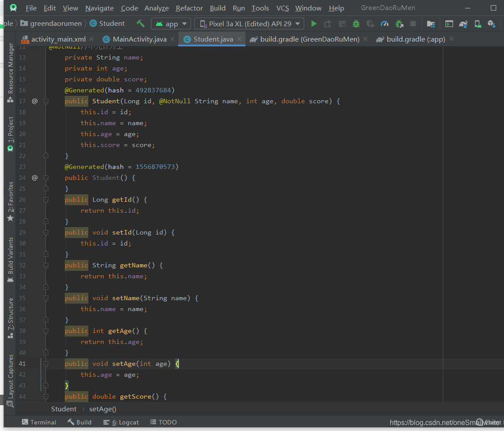The width and height of the screenshot is (504, 431).
Task: Open the Navigate menu
Action: click(x=99, y=8)
